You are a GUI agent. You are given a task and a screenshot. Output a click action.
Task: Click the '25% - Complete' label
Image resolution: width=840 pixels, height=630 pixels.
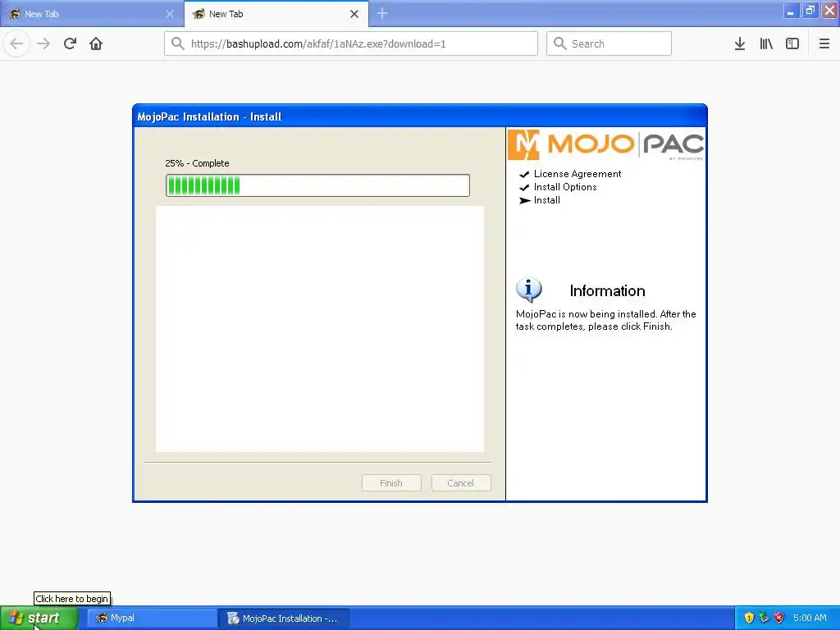pyautogui.click(x=197, y=163)
